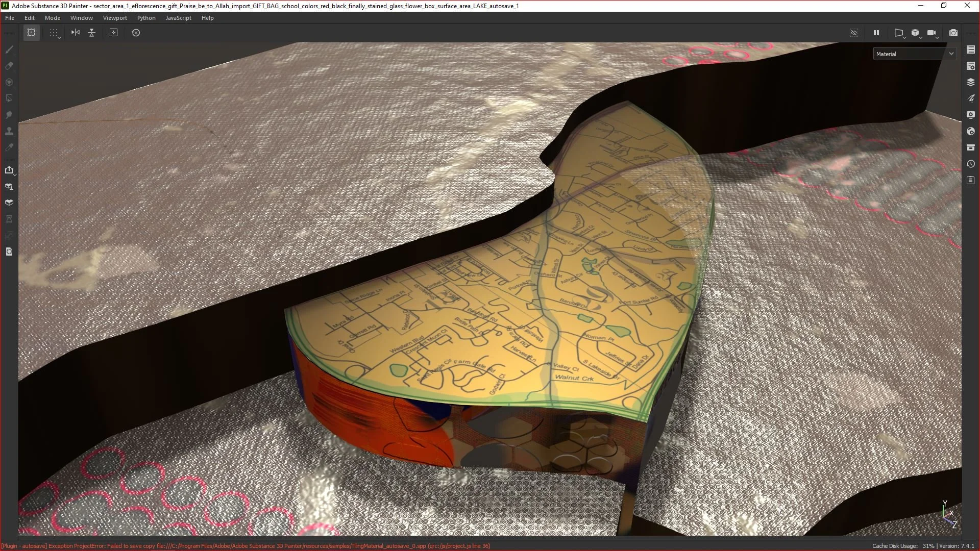Open Shader settings sphere icon
The width and height of the screenshot is (980, 551).
971,131
